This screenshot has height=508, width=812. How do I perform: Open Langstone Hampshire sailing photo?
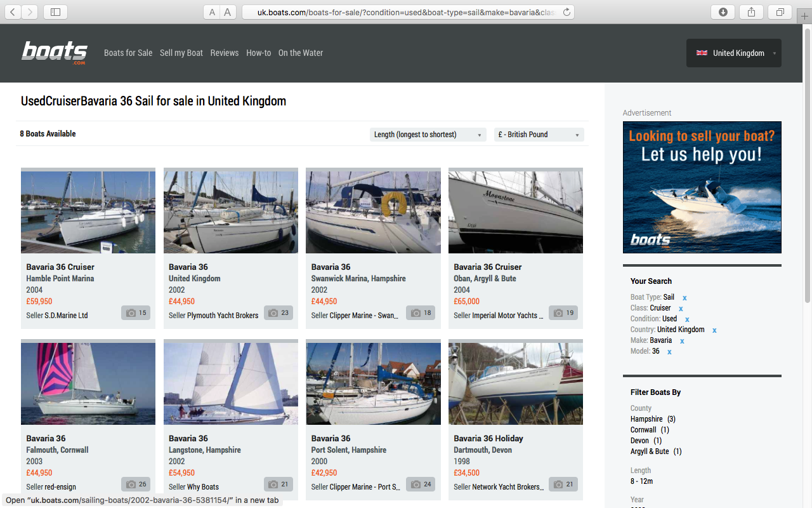pyautogui.click(x=231, y=384)
